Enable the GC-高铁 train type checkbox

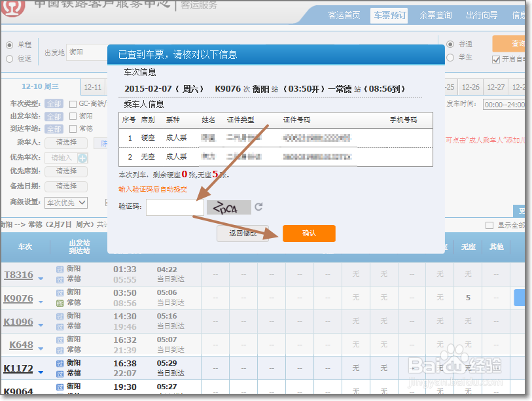tap(72, 103)
